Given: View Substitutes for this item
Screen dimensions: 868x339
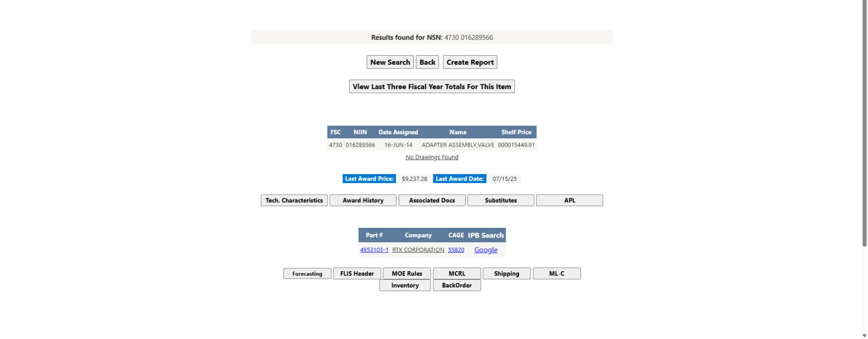Looking at the screenshot, I should (501, 200).
